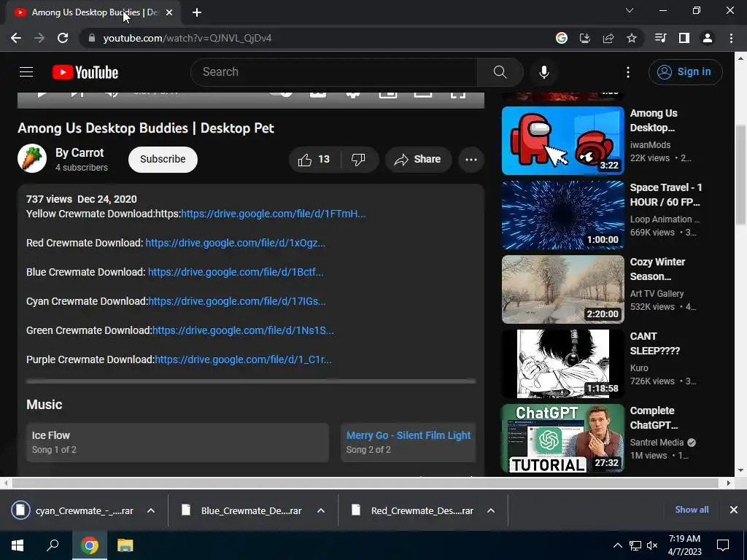747x560 pixels.
Task: Open Cozy Winter Season video thumbnail
Action: 562,289
